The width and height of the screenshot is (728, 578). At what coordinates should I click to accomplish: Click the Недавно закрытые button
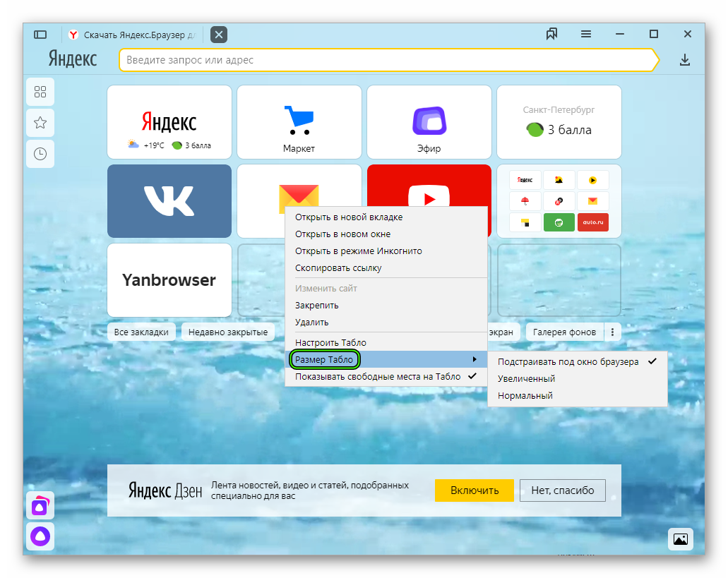click(228, 332)
